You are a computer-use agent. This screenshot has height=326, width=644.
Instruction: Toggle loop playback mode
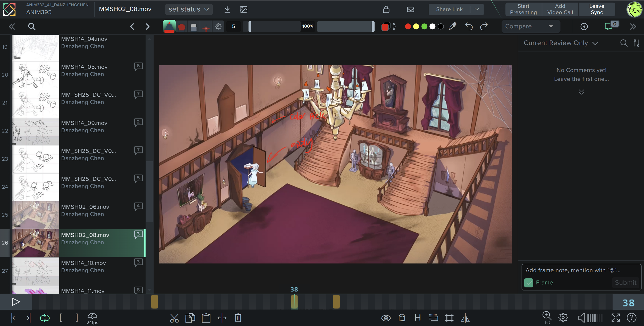click(x=45, y=318)
